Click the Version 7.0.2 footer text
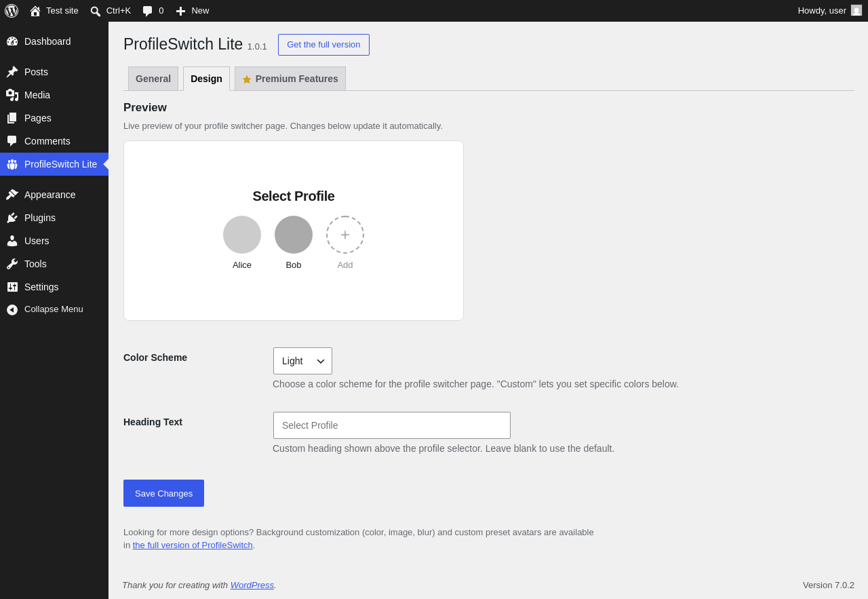This screenshot has width=868, height=599. (x=829, y=585)
